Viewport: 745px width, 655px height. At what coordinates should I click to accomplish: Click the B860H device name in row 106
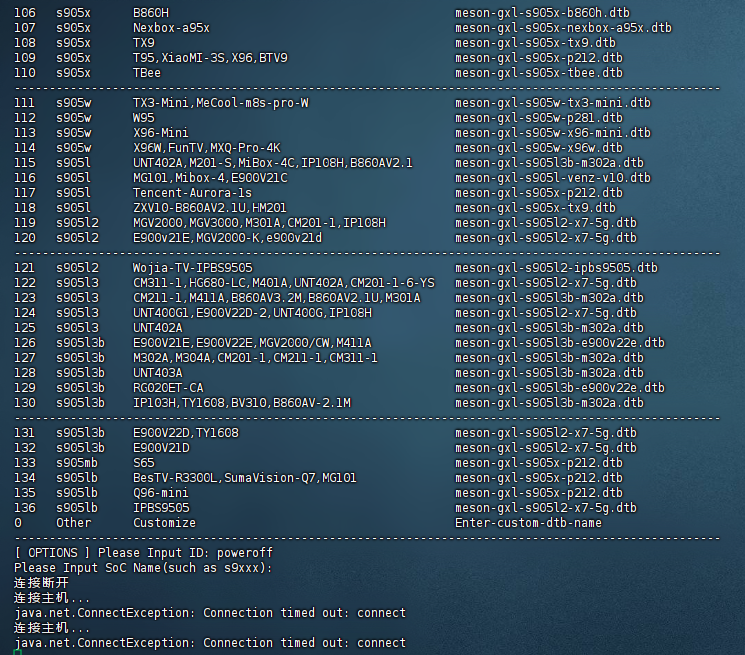click(x=150, y=13)
